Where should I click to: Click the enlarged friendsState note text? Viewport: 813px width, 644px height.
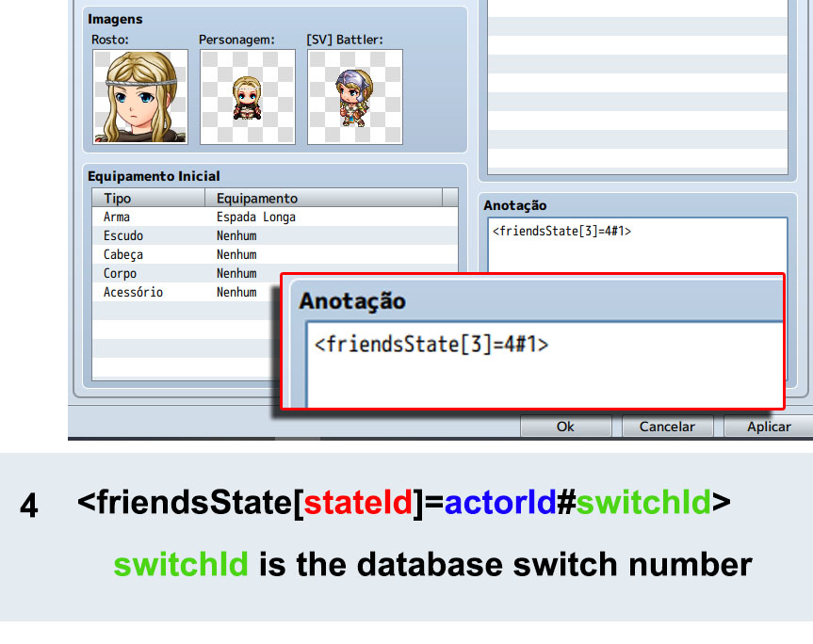pyautogui.click(x=431, y=344)
